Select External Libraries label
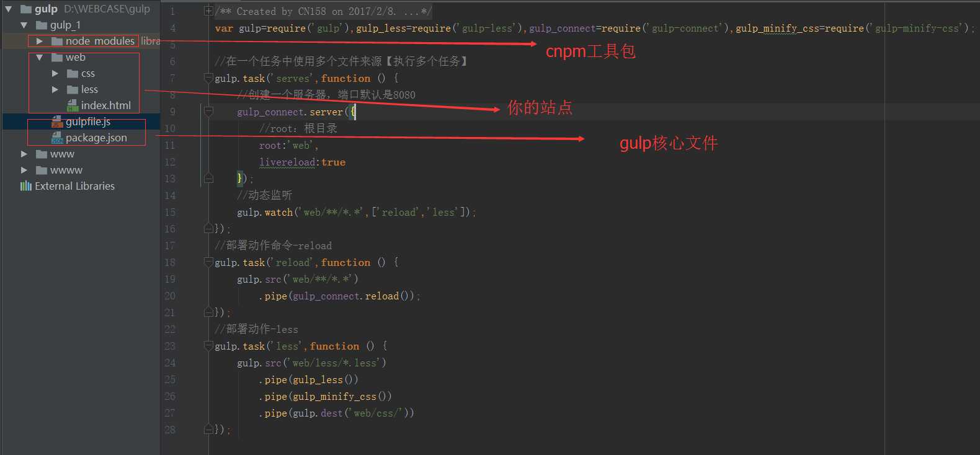This screenshot has width=980, height=455. [x=75, y=186]
